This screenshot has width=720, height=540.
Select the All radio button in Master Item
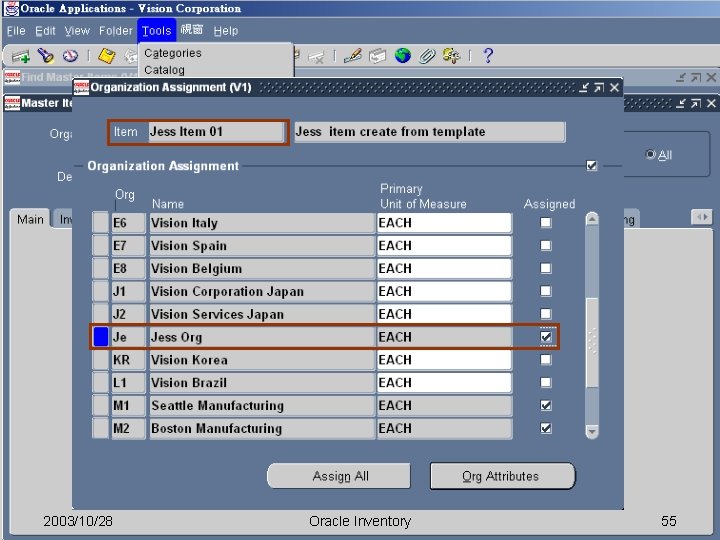tap(650, 154)
